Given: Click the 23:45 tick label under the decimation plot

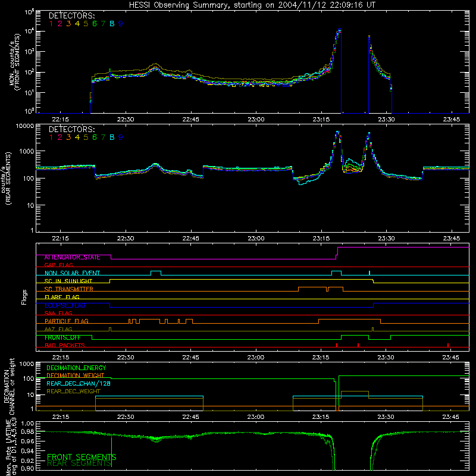Looking at the screenshot, I should coord(451,417).
